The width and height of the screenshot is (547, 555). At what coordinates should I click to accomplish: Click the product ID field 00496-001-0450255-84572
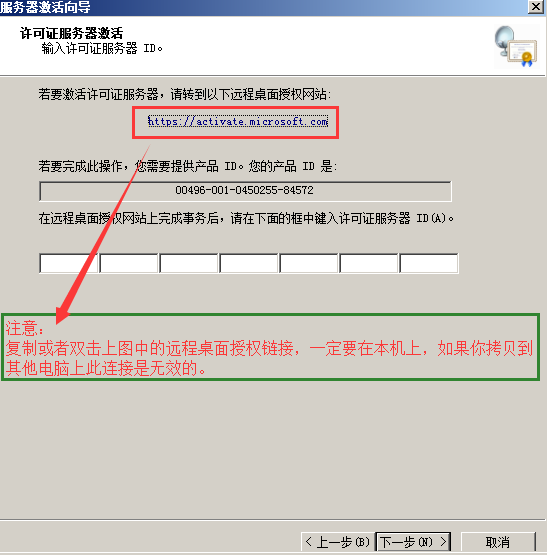(245, 191)
